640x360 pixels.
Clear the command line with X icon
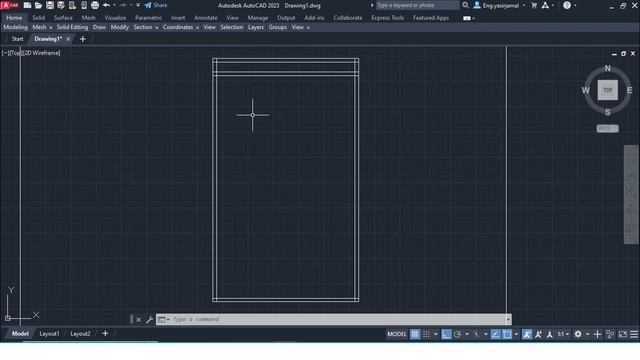point(138,320)
